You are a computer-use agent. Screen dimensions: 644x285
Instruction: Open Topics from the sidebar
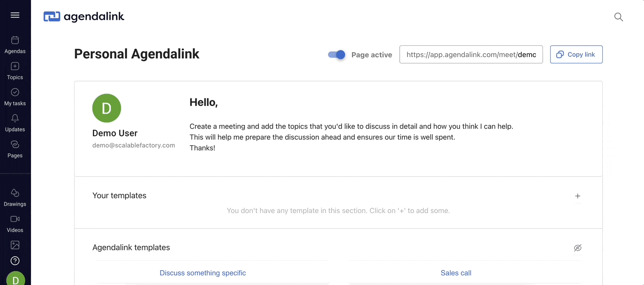[15, 71]
